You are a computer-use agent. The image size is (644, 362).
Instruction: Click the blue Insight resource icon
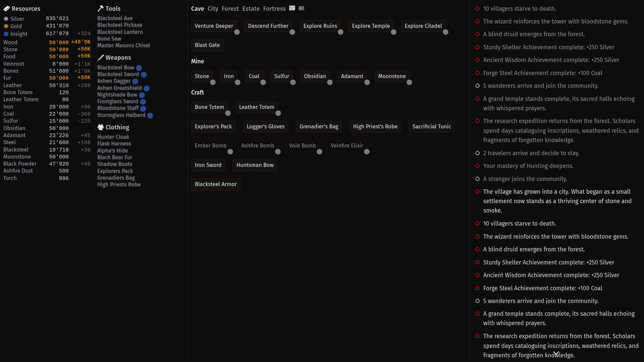click(6, 34)
